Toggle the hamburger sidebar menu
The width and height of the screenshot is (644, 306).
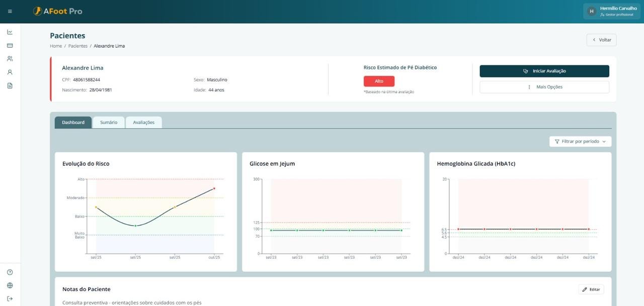pos(10,11)
